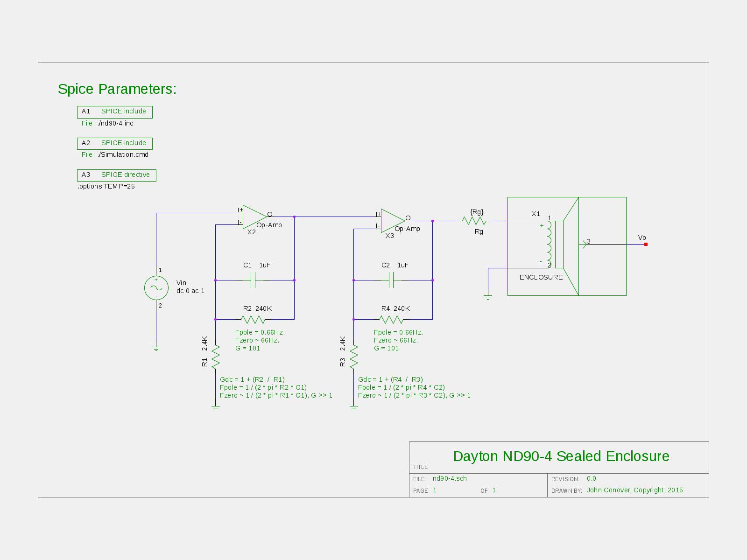Click Gdc = 1 + (R4 / R3) note
Image resolution: width=747 pixels, height=560 pixels.
pyautogui.click(x=390, y=379)
